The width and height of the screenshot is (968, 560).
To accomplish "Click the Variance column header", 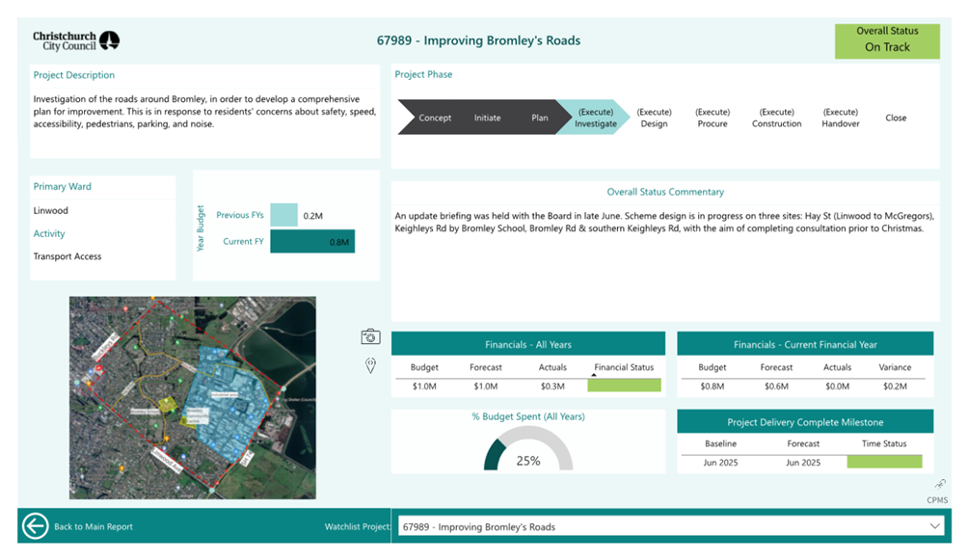I will 895,367.
